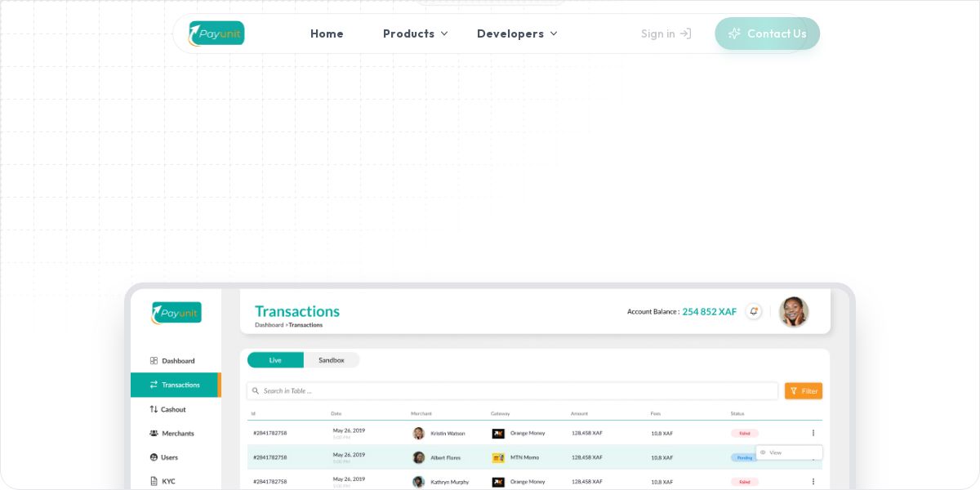The width and height of the screenshot is (980, 490).
Task: Click the Fees column header
Action: pyautogui.click(x=656, y=413)
